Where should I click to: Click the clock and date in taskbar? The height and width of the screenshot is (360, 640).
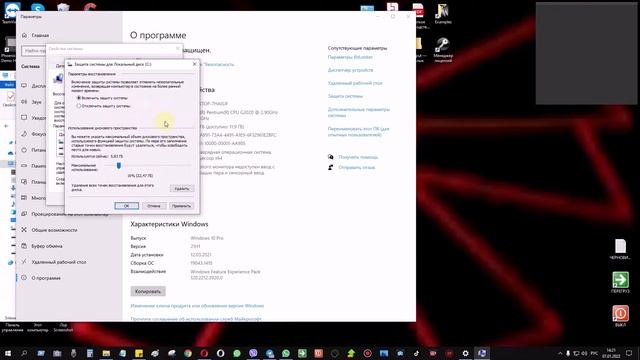(611, 353)
